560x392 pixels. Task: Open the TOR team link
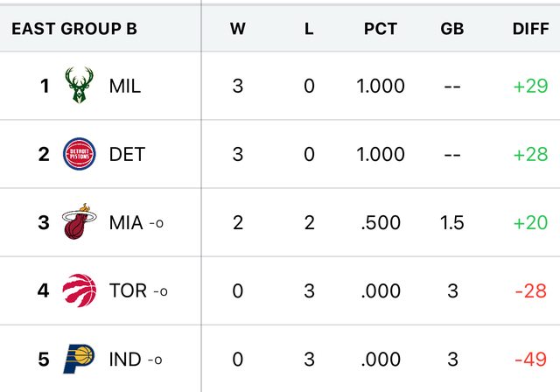click(x=128, y=290)
